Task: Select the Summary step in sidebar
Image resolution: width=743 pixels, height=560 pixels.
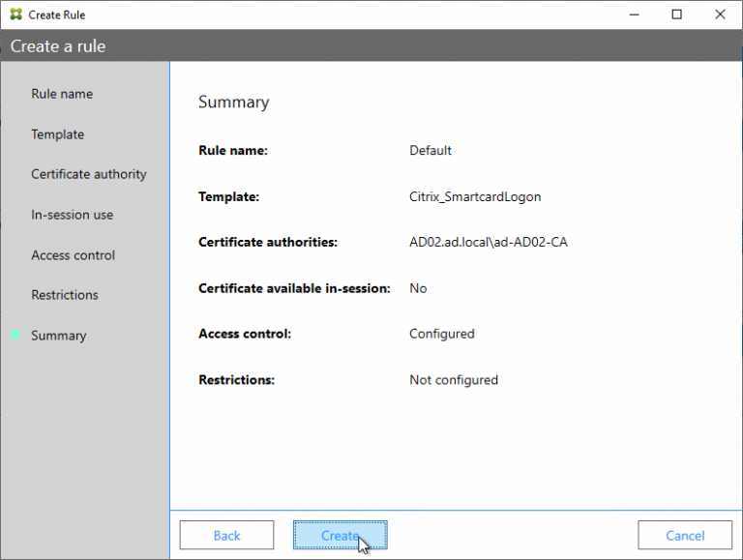Action: (58, 336)
